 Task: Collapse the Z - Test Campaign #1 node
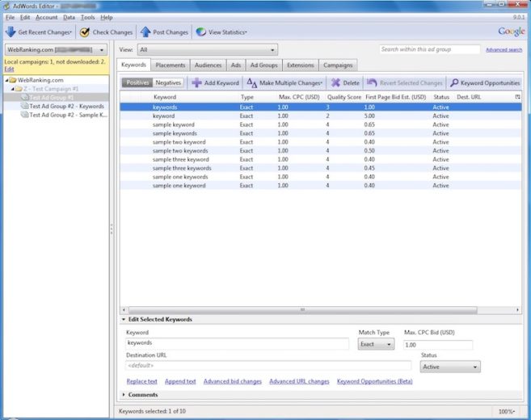point(12,89)
